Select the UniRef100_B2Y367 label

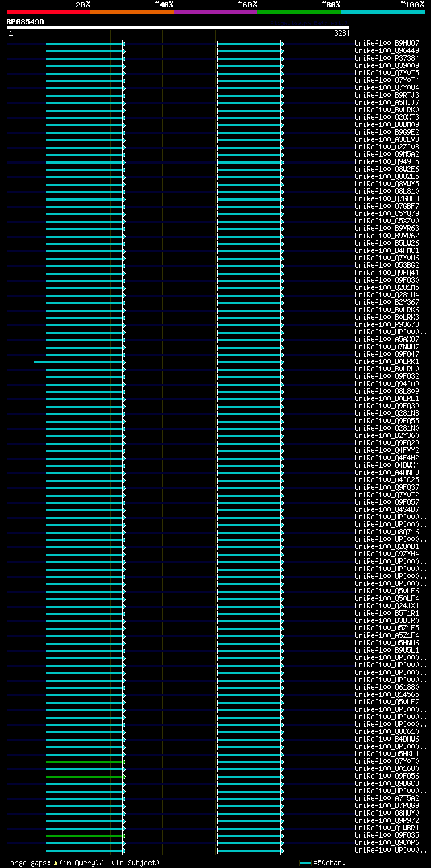[387, 303]
